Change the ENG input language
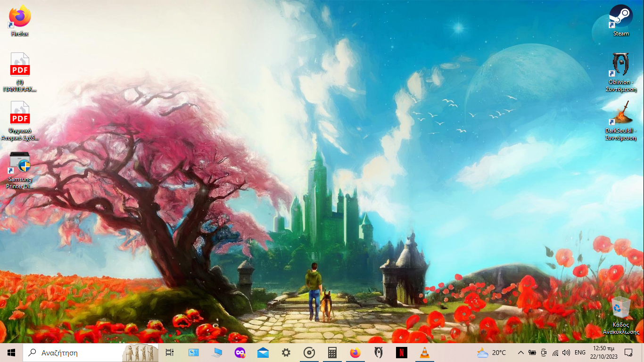 pyautogui.click(x=580, y=353)
